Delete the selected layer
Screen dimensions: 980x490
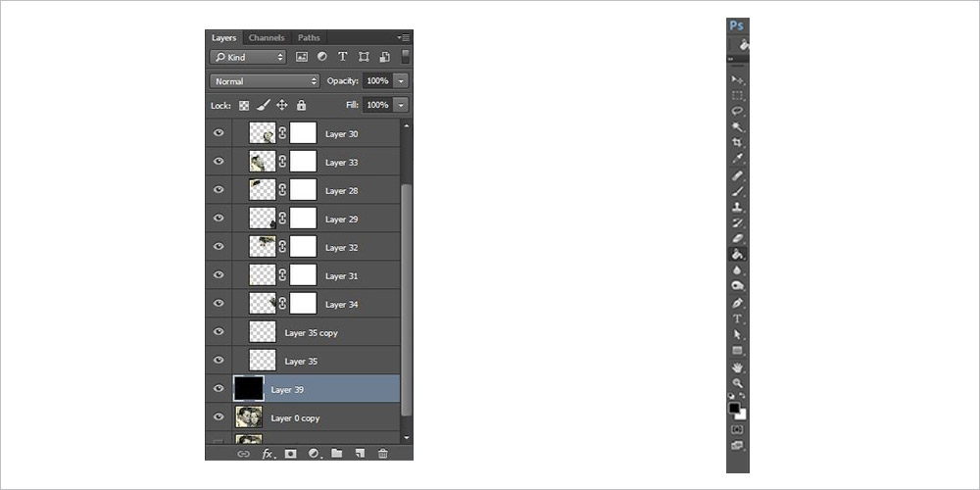(x=383, y=453)
